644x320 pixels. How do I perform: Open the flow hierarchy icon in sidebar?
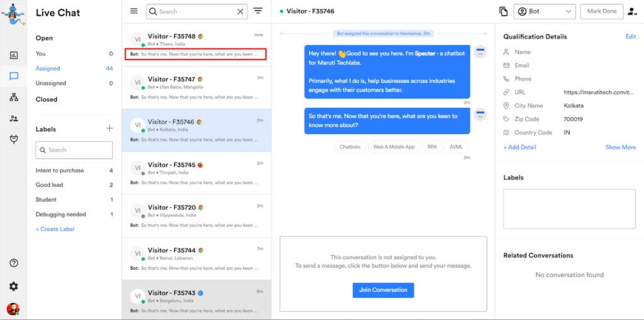(13, 97)
